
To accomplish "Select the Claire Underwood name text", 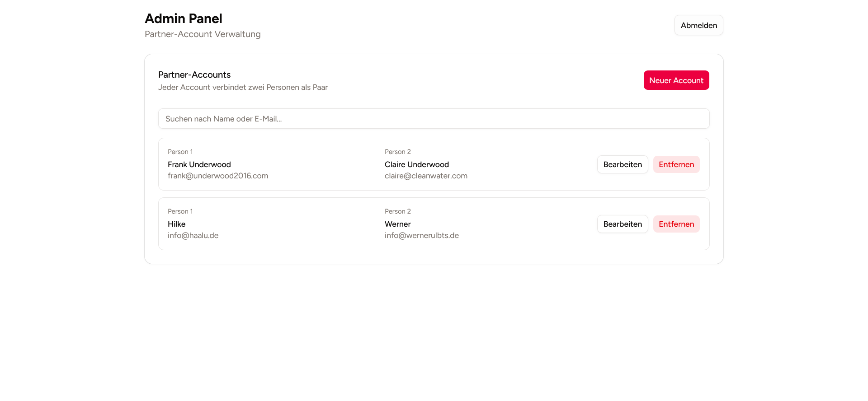I will [416, 164].
